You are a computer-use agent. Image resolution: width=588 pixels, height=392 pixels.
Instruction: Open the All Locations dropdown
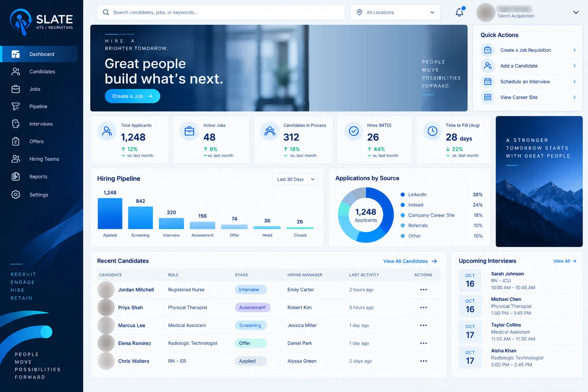395,12
